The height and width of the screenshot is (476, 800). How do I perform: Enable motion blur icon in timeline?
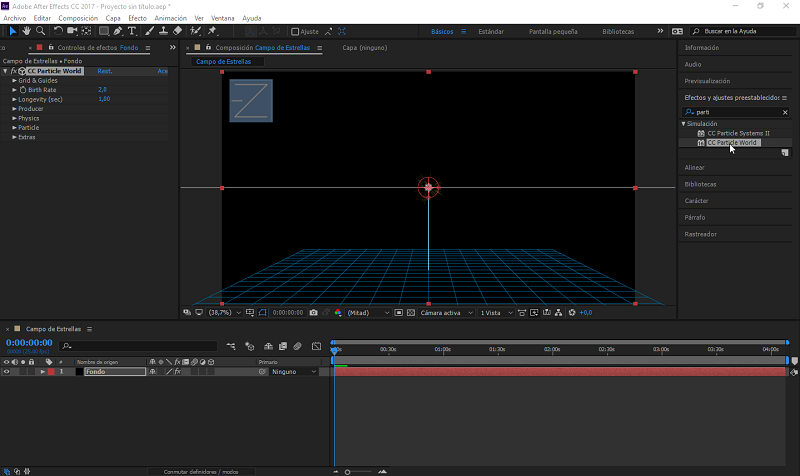pyautogui.click(x=297, y=346)
